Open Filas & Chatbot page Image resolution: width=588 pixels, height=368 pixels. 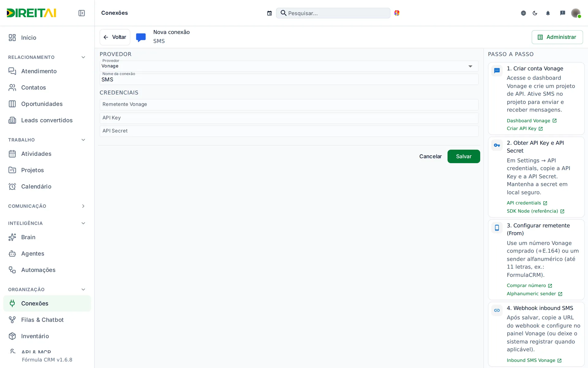[47, 320]
